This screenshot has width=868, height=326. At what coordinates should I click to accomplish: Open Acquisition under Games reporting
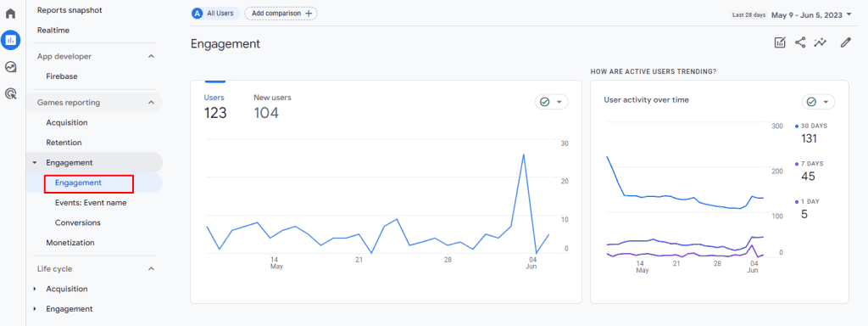click(67, 122)
